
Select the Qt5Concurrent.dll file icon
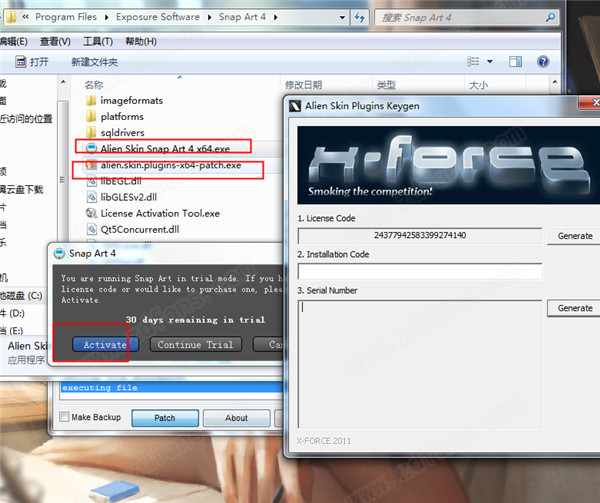[x=91, y=229]
